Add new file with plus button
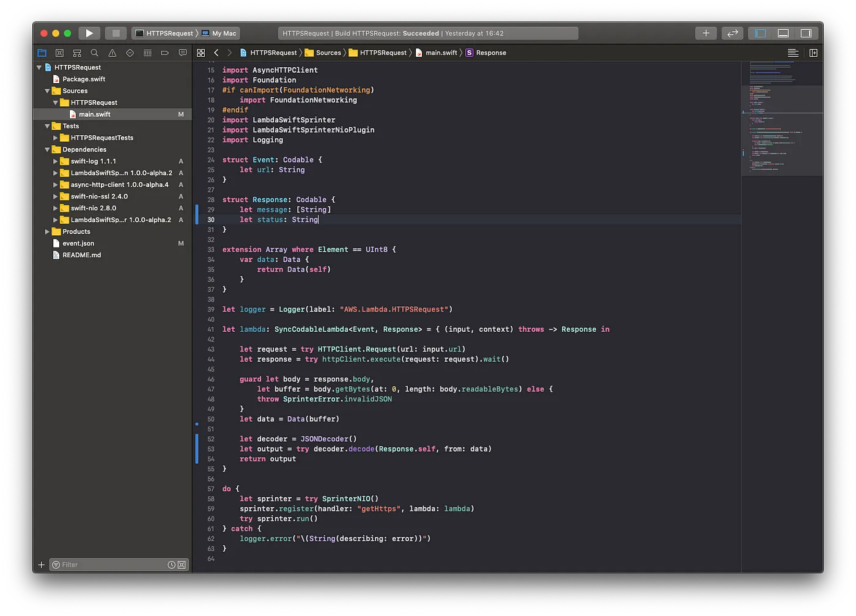 pos(41,565)
